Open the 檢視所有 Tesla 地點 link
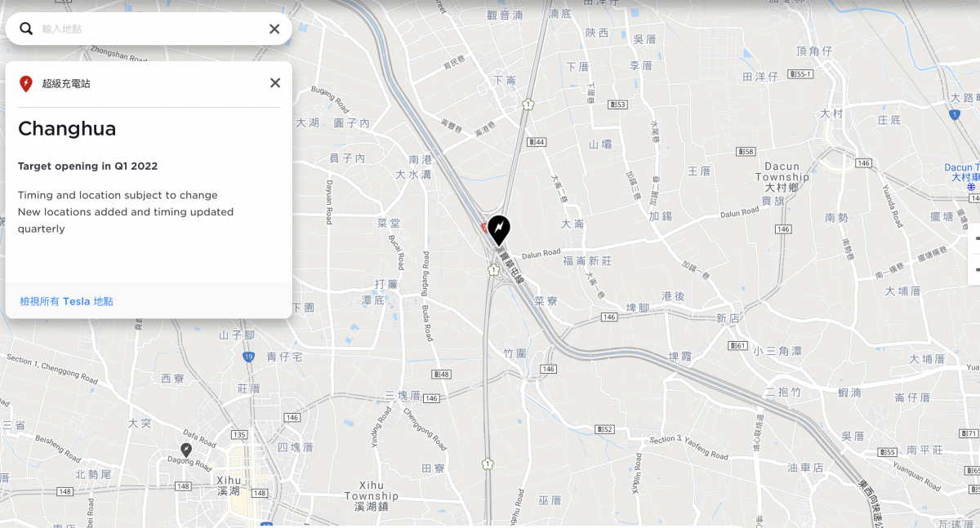980x528 pixels. (x=66, y=301)
